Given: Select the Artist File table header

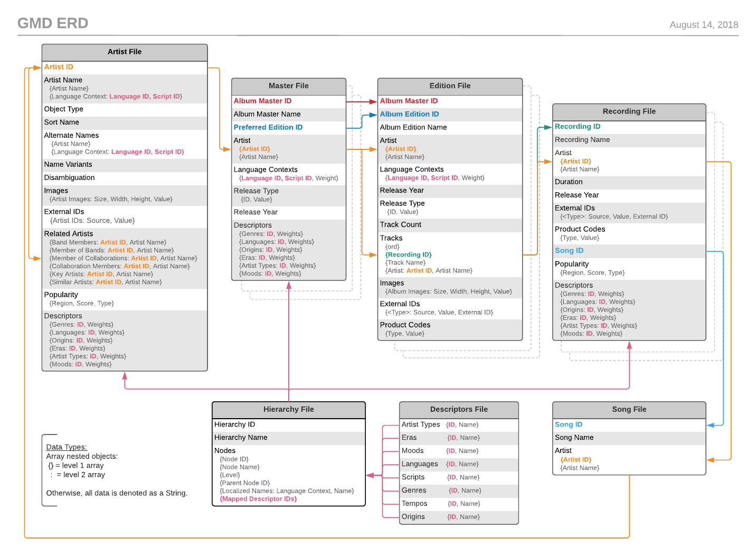Looking at the screenshot, I should [125, 52].
